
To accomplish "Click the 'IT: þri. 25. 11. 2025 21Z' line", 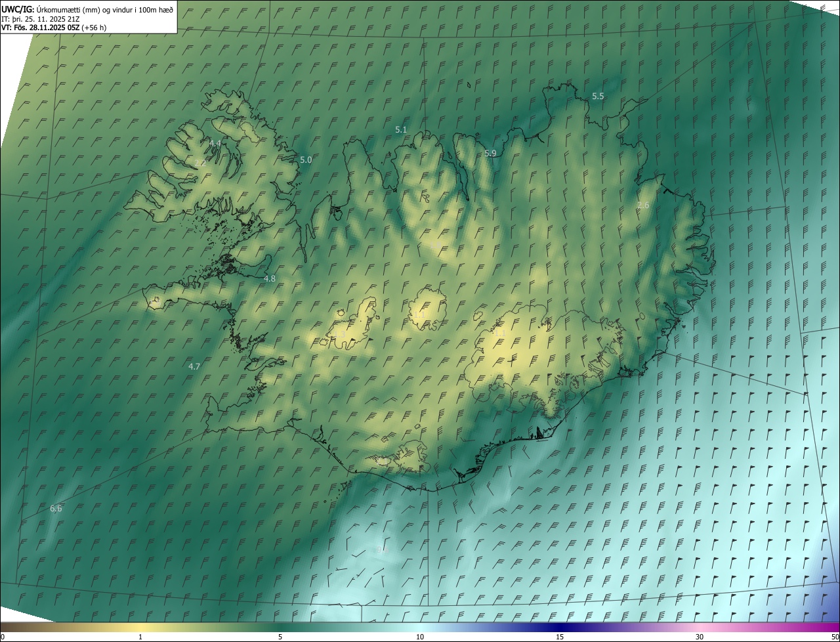I will pos(41,19).
